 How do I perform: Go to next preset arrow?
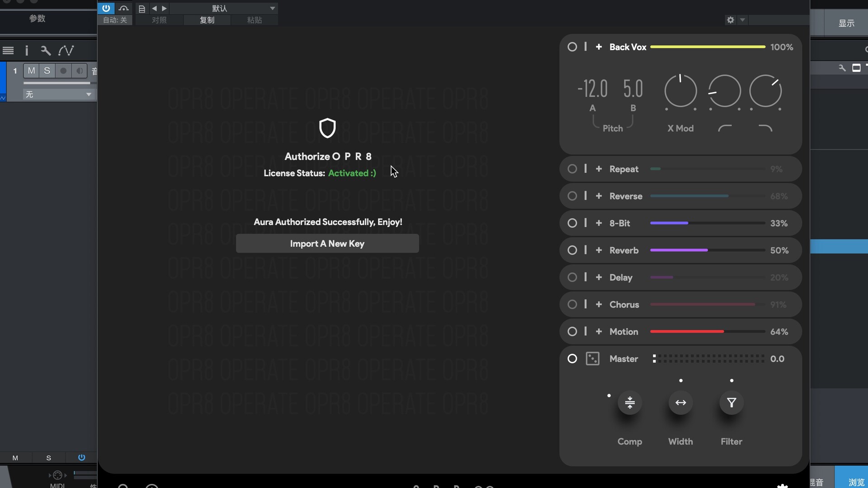(x=164, y=8)
